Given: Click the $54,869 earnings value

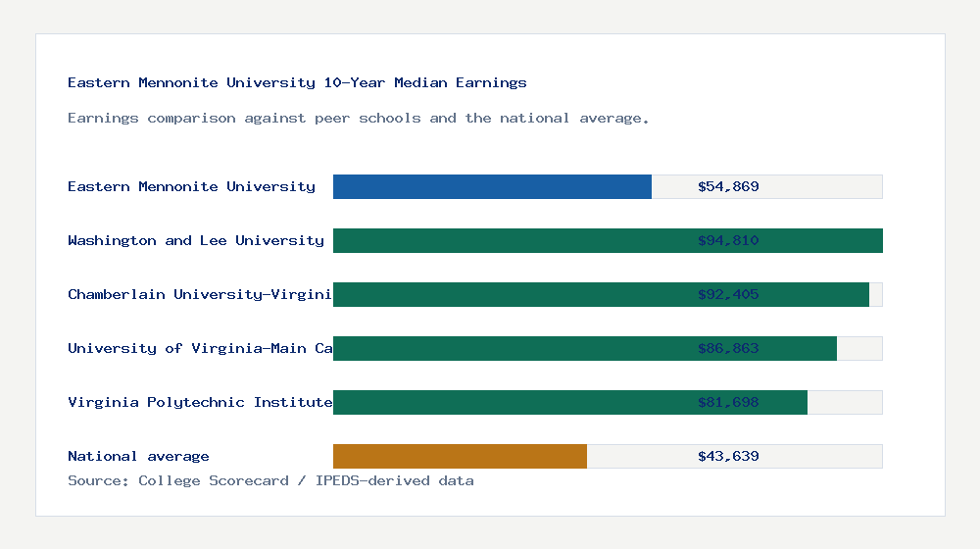Looking at the screenshot, I should pyautogui.click(x=728, y=186).
